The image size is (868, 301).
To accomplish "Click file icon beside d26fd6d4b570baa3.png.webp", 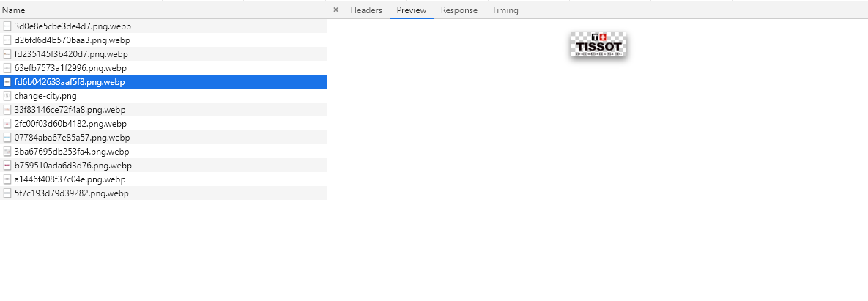I will click(x=7, y=40).
